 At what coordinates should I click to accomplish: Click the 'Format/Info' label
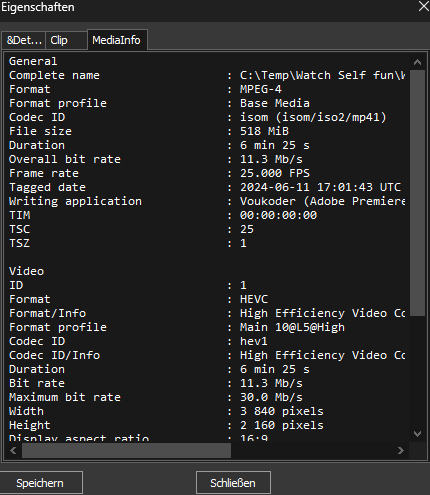pyautogui.click(x=47, y=313)
